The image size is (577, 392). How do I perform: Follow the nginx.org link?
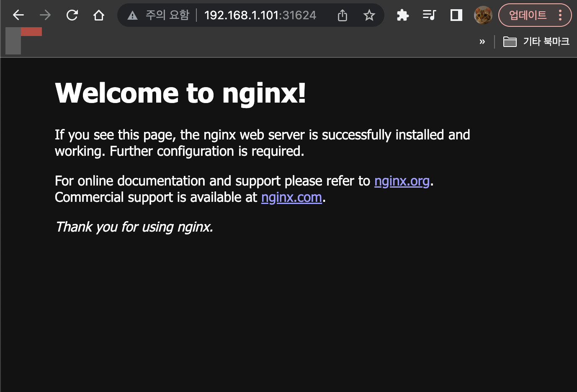[402, 181]
